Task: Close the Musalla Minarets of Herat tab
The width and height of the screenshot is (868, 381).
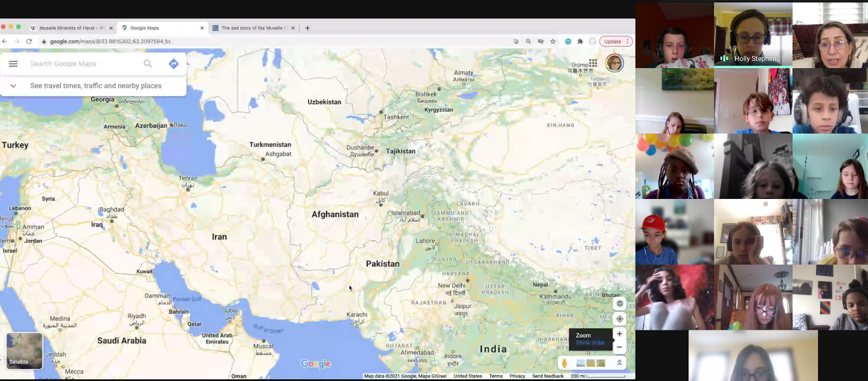Action: (111, 28)
